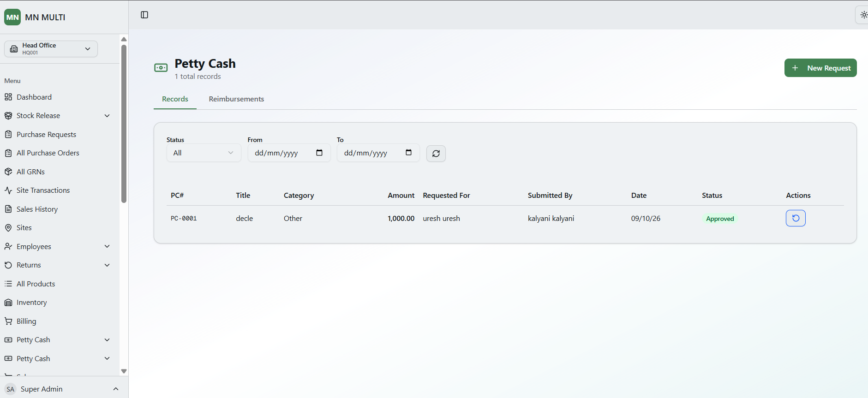
Task: Click the Site Transactions activity icon
Action: point(8,190)
